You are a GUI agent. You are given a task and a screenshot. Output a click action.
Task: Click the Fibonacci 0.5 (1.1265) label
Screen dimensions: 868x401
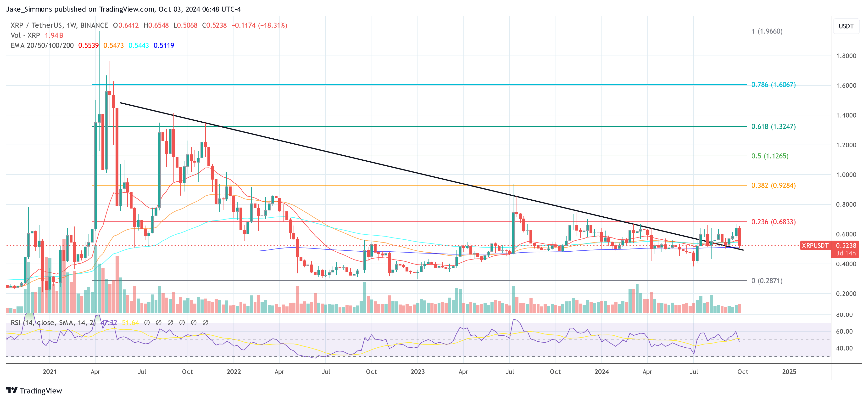(770, 156)
